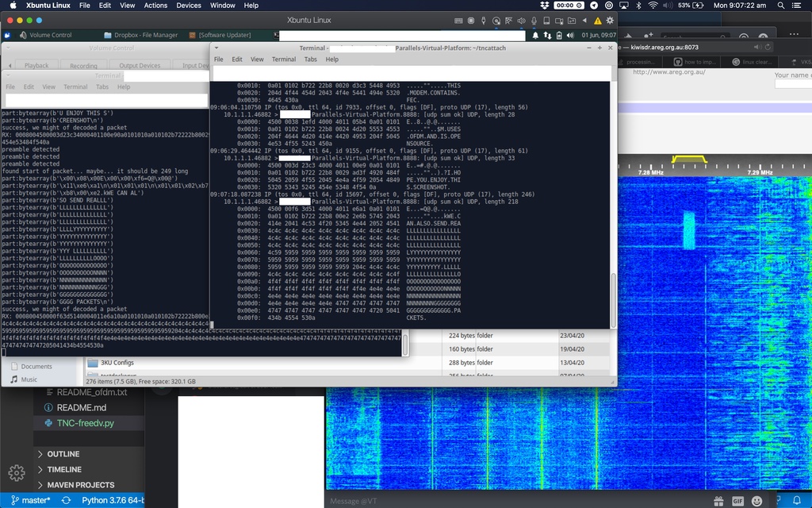The image size is (812, 508).
Task: Open macOS Notification Center list icon
Action: tap(797, 6)
